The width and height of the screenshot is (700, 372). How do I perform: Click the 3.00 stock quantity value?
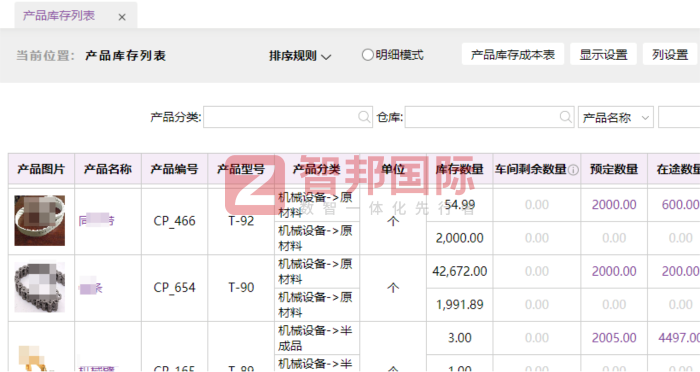(x=460, y=338)
